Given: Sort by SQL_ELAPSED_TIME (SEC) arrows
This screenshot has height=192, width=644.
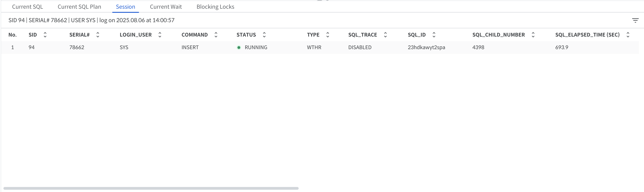Looking at the screenshot, I should pos(628,35).
